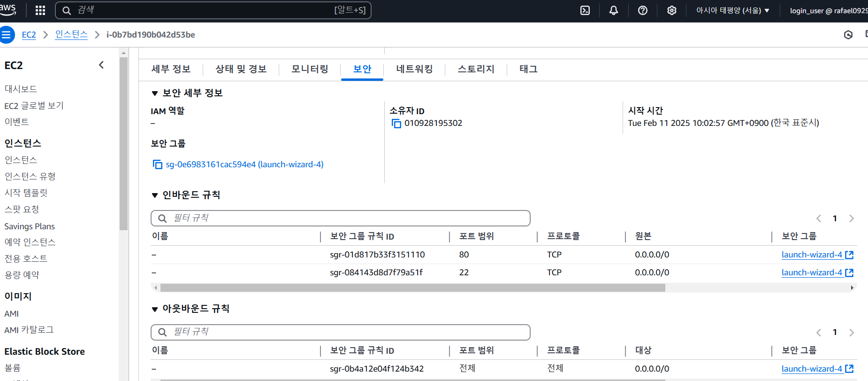Click the inbound rules filter field

pos(341,218)
